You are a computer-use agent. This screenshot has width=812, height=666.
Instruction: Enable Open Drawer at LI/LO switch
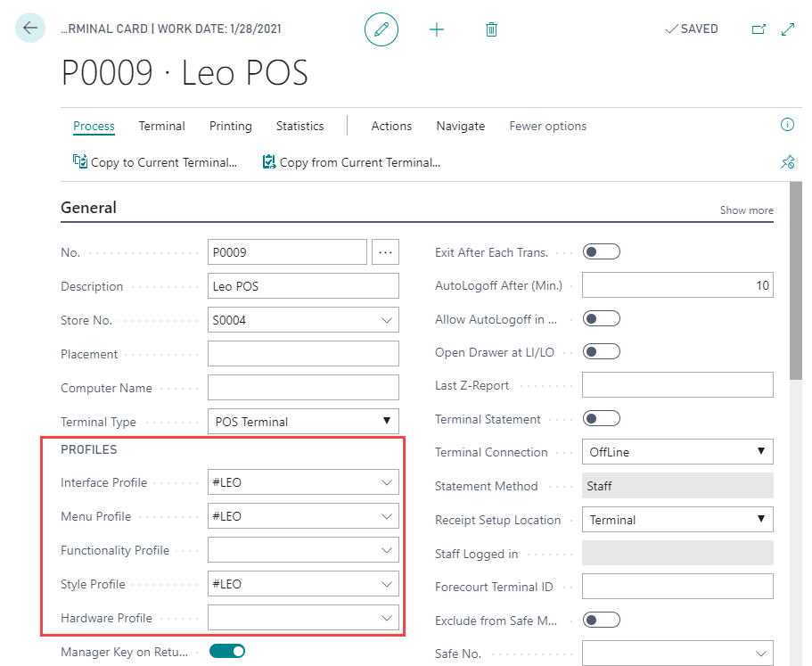coord(601,352)
